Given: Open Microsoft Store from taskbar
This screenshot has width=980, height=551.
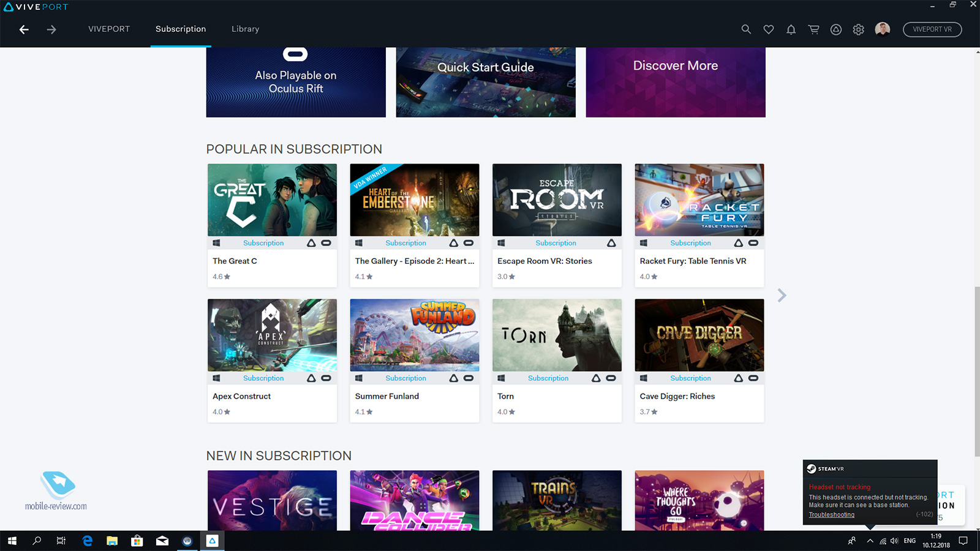Looking at the screenshot, I should (137, 541).
